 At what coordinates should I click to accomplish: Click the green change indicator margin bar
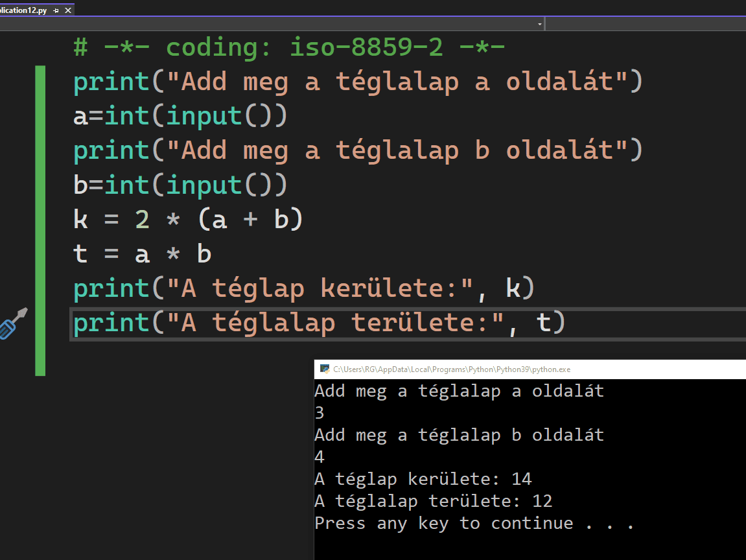point(40,220)
